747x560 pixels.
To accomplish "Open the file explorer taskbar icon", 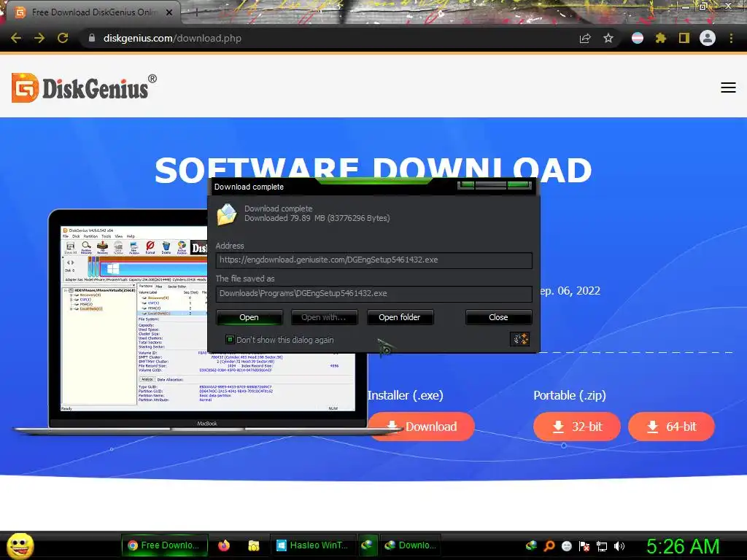I will (x=254, y=545).
